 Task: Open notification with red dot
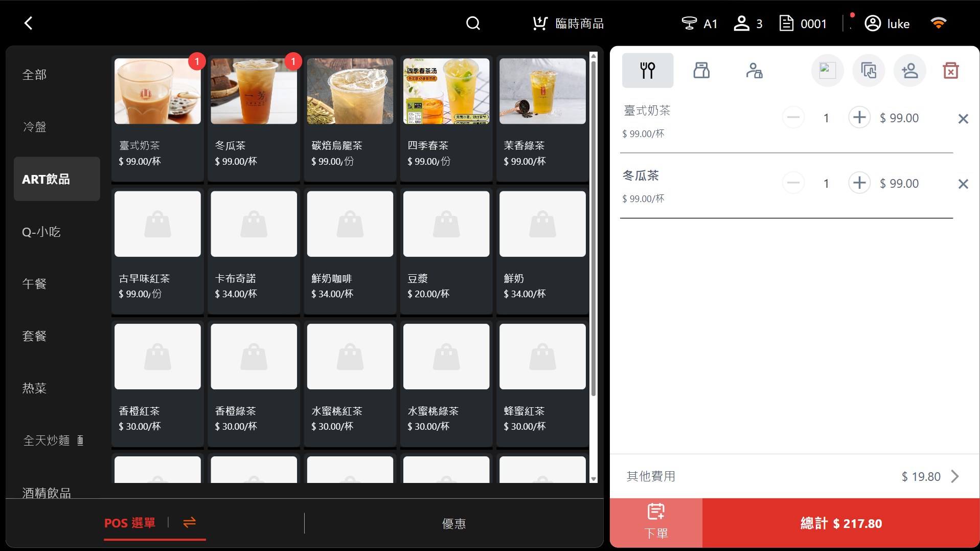click(x=852, y=20)
